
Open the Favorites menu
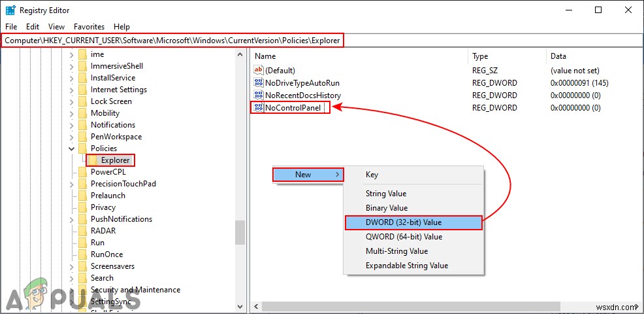tap(89, 27)
